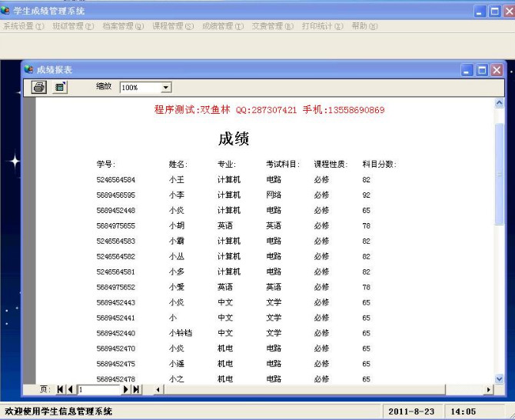The width and height of the screenshot is (515, 420).
Task: Open 班级管理 menu
Action: (73, 26)
